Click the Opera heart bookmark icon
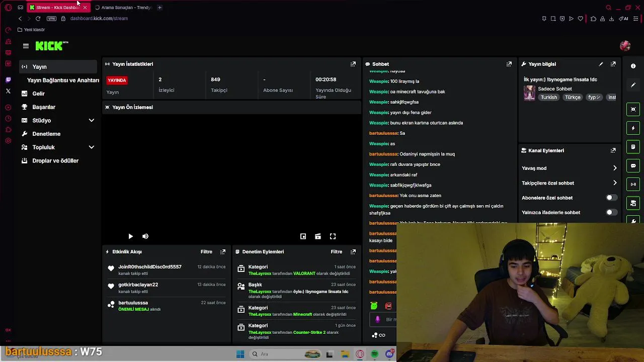 point(580,19)
